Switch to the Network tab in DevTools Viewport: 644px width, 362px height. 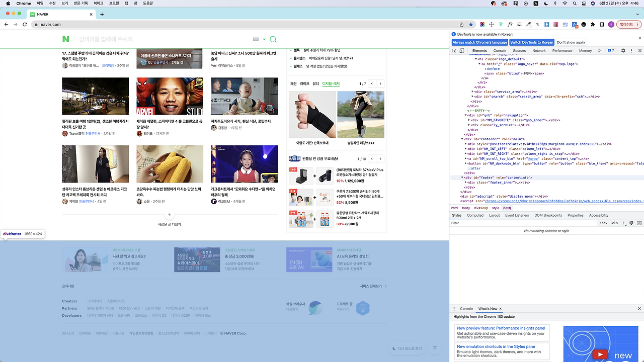point(539,50)
